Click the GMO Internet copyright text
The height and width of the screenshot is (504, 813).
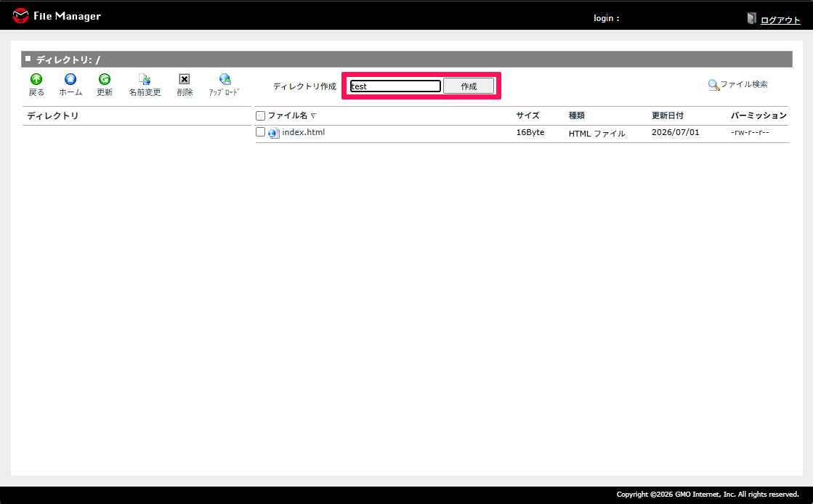708,494
